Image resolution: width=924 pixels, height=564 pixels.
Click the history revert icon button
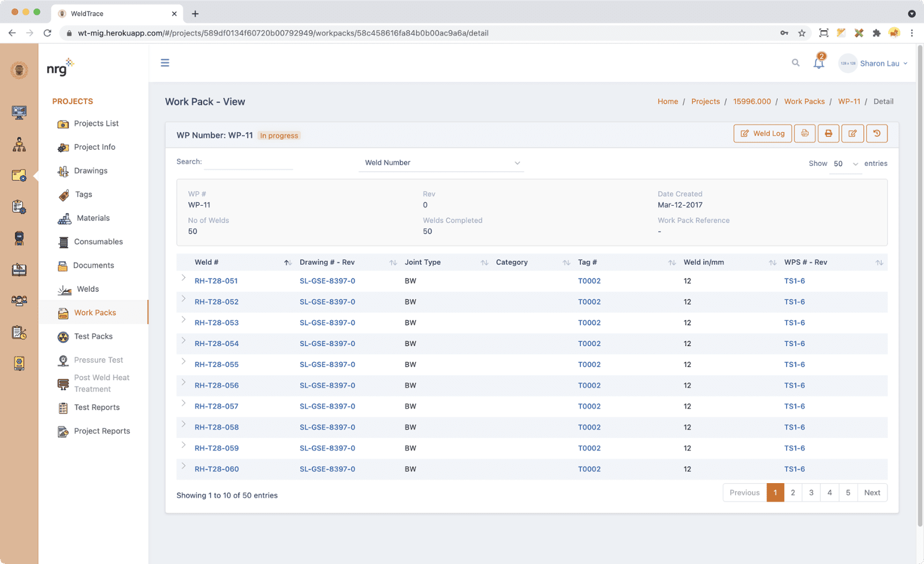pyautogui.click(x=877, y=133)
